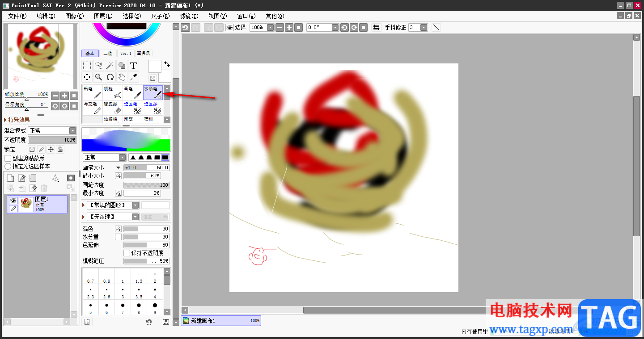This screenshot has height=339, width=644.
Task: Switch to the Ver.1 tool tab
Action: tap(126, 53)
